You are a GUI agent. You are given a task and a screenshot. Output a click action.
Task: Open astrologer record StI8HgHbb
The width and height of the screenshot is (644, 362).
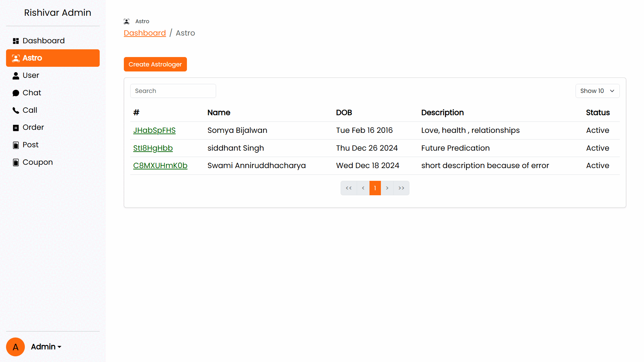[x=153, y=148]
